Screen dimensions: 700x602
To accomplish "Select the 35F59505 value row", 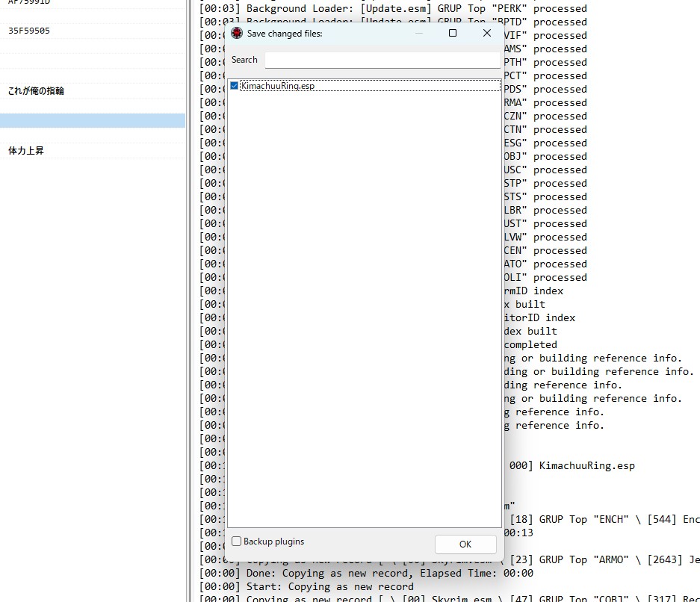I will coord(29,31).
